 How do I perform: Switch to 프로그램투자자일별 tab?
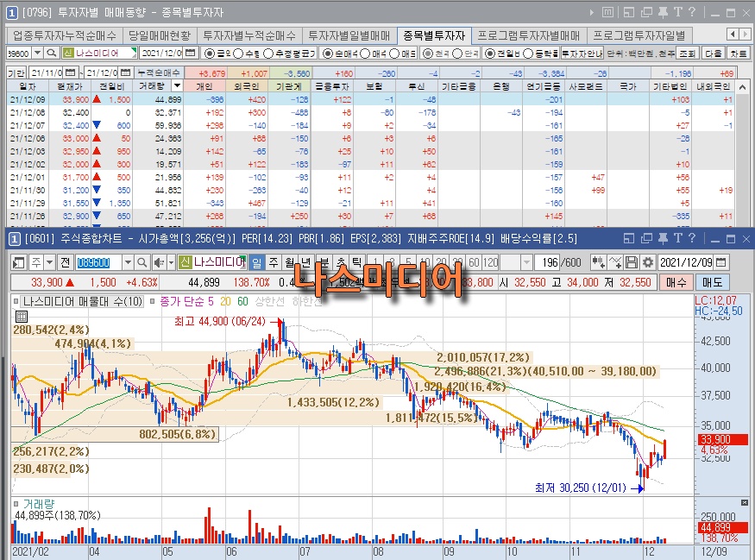[639, 35]
